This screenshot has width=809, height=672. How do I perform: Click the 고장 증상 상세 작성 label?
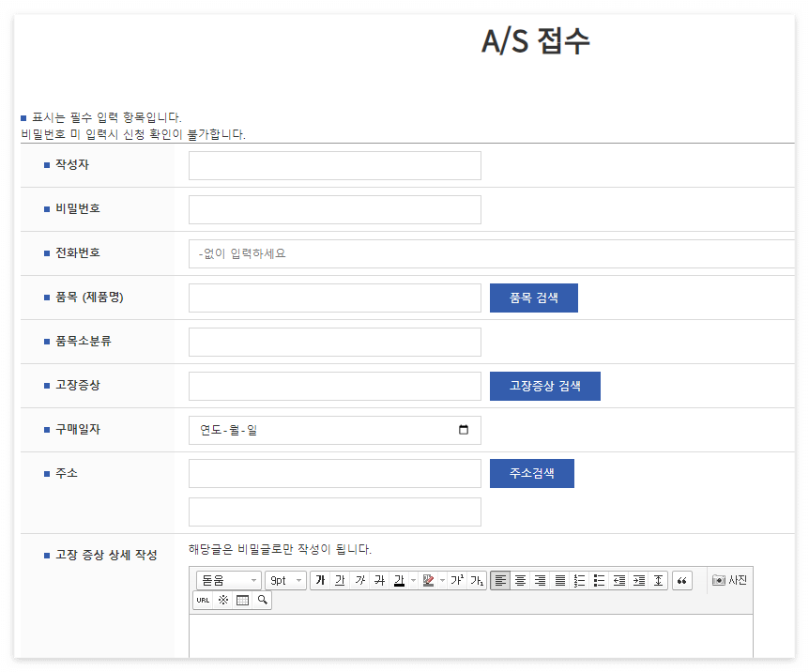[106, 555]
